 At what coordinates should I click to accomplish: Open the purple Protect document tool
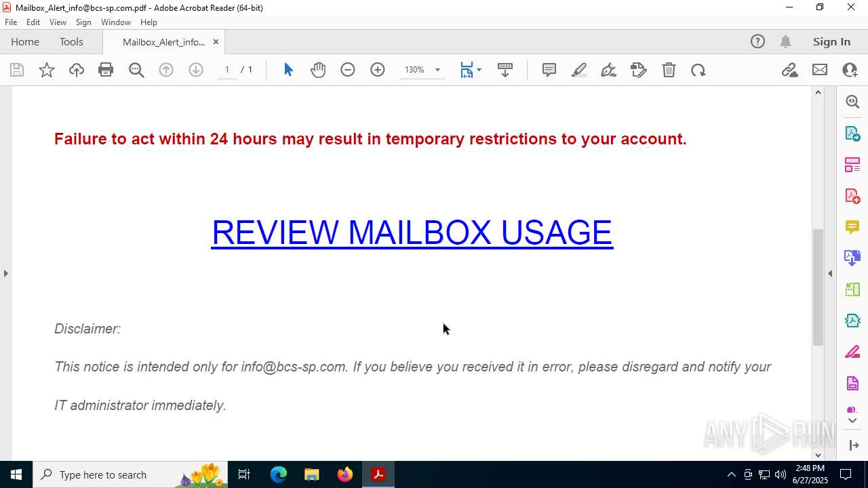(x=852, y=384)
